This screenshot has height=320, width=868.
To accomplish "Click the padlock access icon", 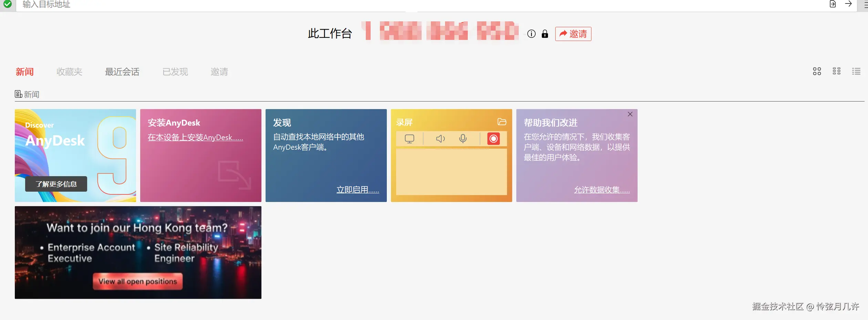I will point(545,34).
